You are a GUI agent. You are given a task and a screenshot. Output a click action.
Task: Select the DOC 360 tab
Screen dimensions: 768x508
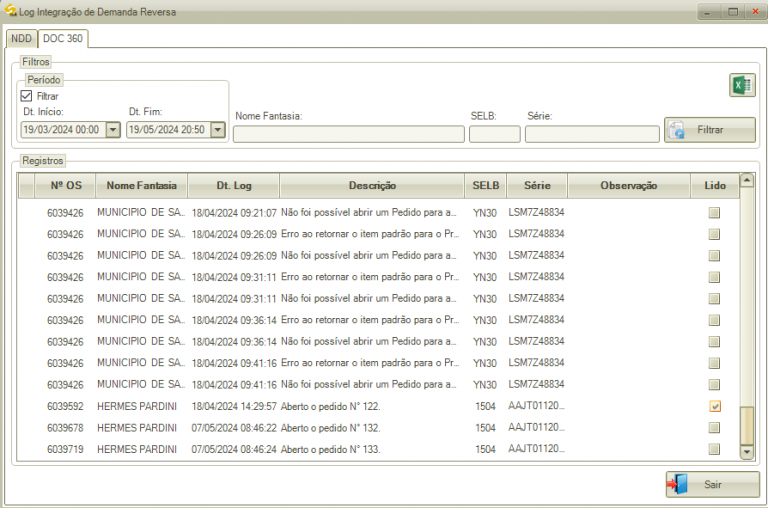[x=63, y=38]
